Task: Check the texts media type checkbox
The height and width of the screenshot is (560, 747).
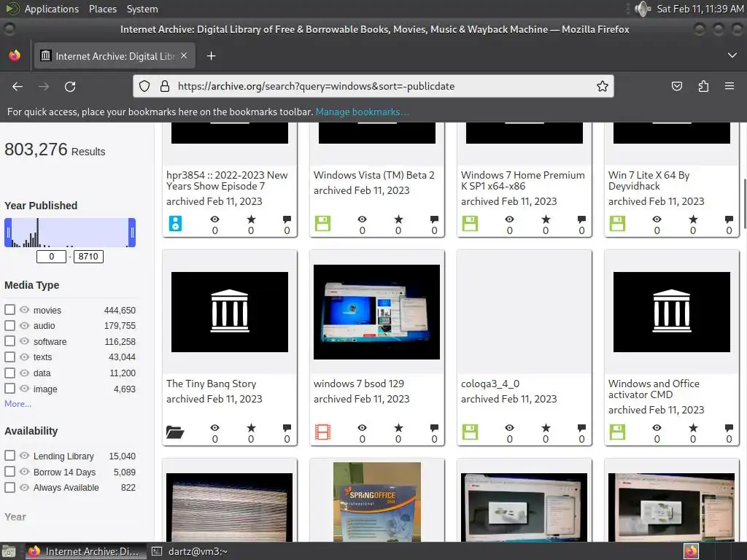Action: [9, 357]
